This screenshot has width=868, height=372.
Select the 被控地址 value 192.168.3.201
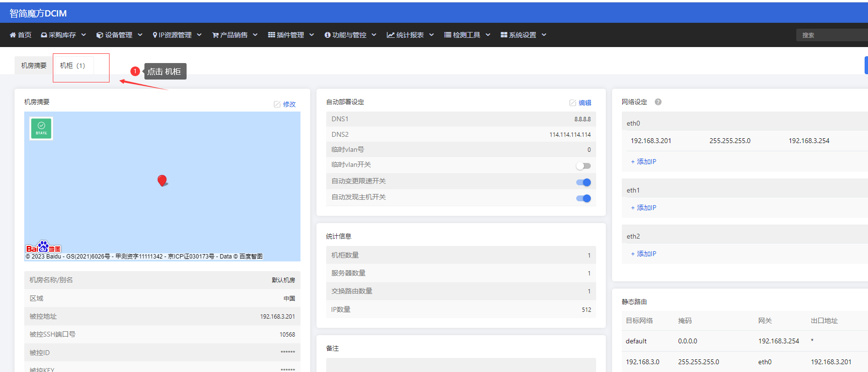[x=277, y=316]
